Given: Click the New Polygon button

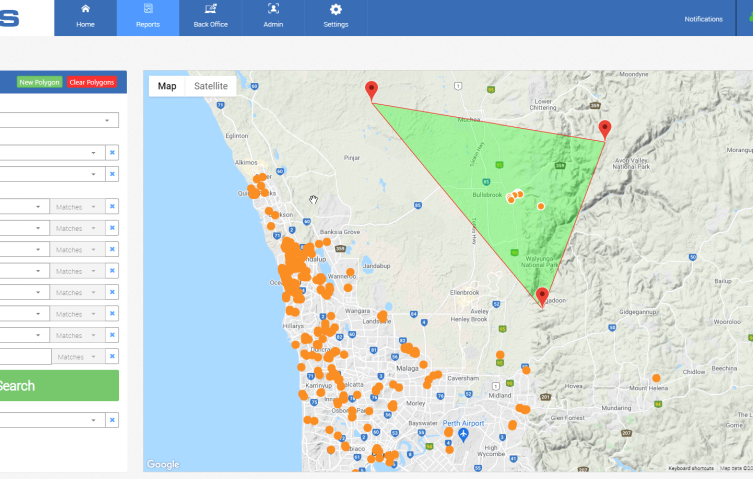Looking at the screenshot, I should coord(39,82).
